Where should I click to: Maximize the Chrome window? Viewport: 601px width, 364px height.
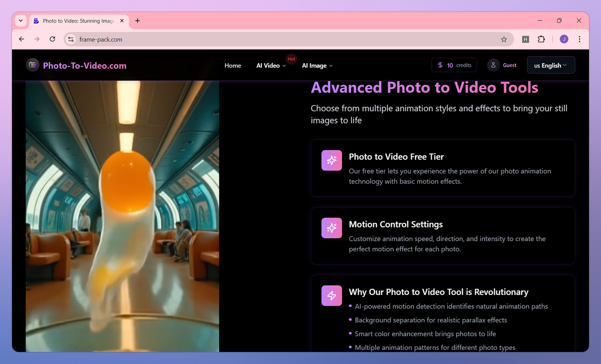(x=559, y=21)
